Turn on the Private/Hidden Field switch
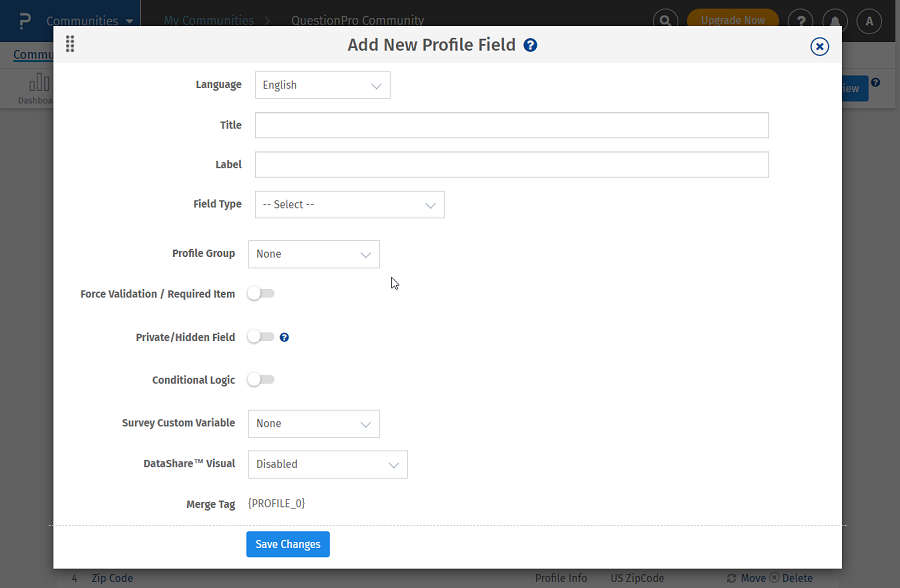The width and height of the screenshot is (900, 588). coord(260,337)
